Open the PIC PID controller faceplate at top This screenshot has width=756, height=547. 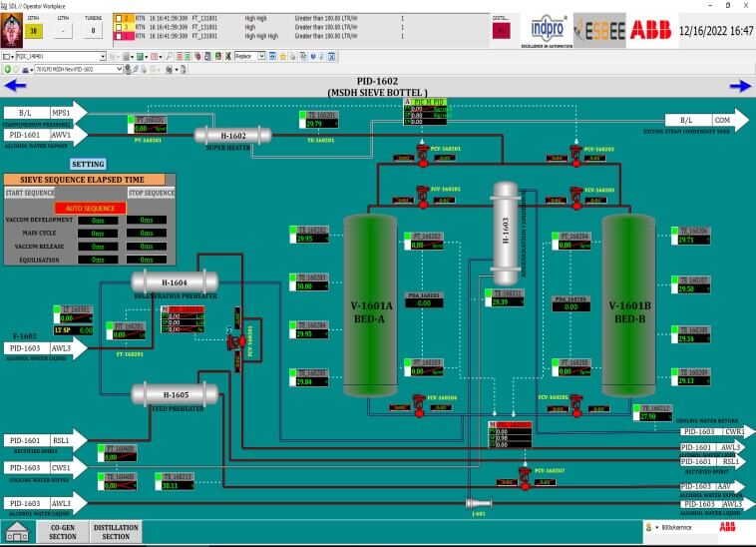[425, 112]
